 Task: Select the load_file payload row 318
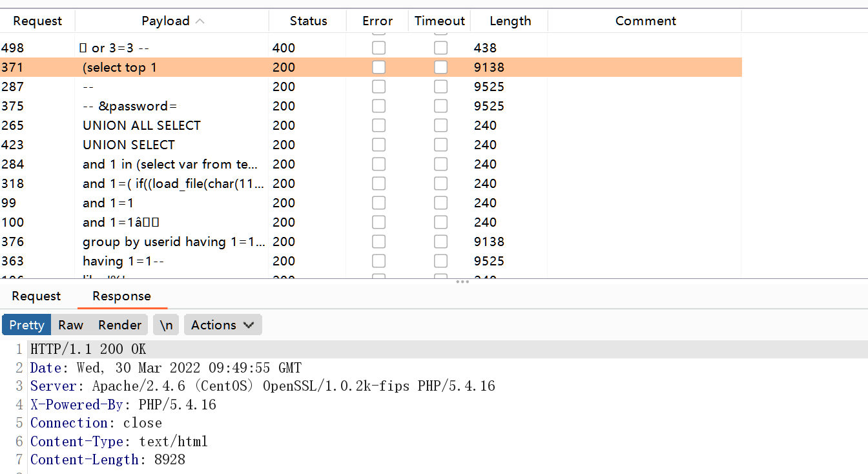pyautogui.click(x=371, y=183)
